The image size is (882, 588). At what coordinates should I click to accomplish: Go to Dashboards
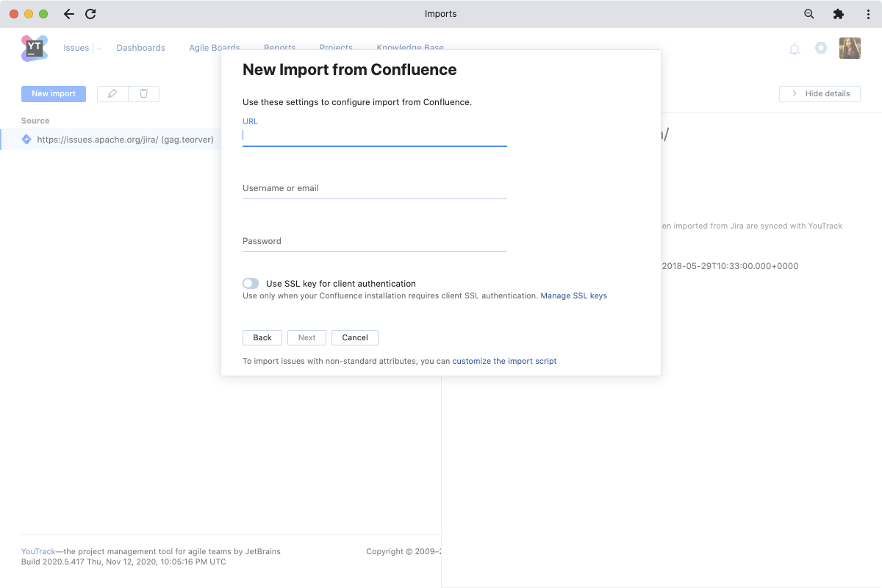point(140,48)
